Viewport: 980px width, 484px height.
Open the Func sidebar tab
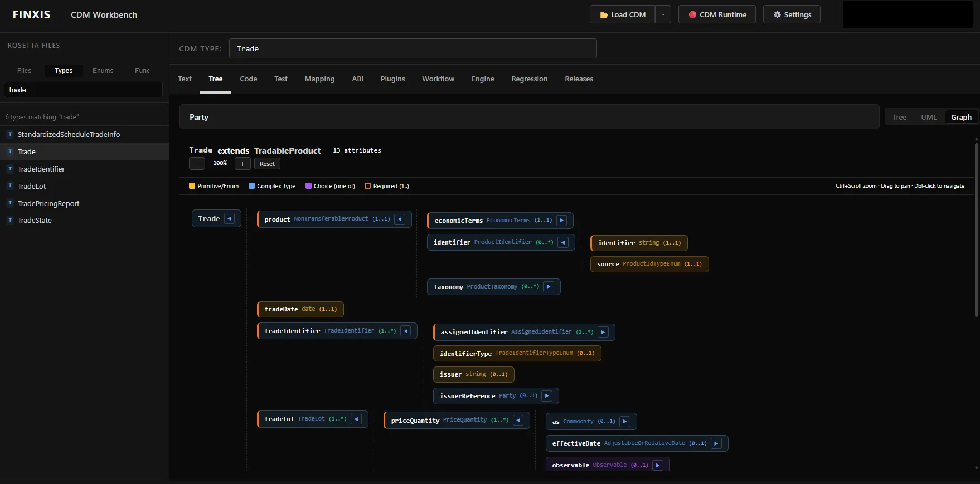click(142, 71)
